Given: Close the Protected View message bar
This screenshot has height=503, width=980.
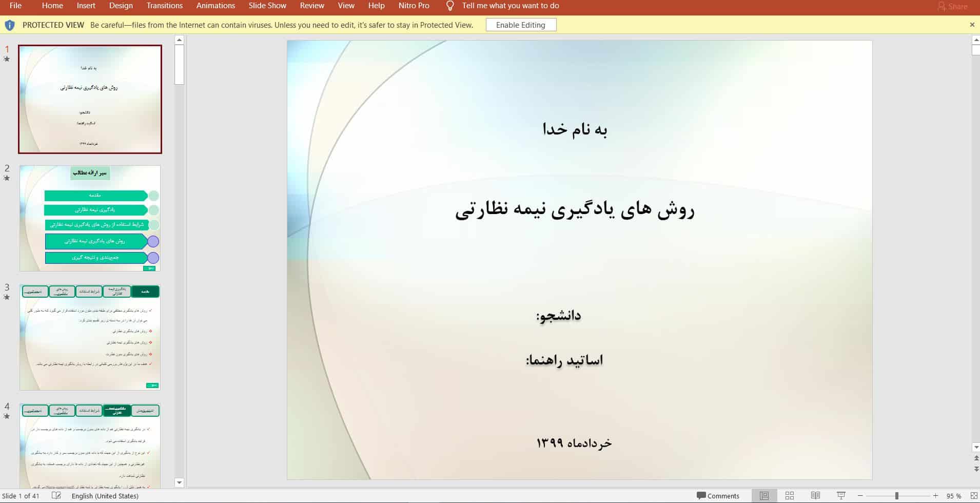Looking at the screenshot, I should (x=972, y=25).
